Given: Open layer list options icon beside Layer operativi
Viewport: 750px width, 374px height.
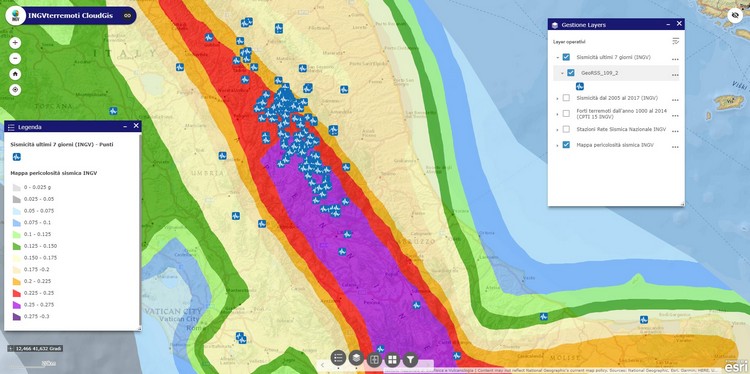Looking at the screenshot, I should 675,41.
